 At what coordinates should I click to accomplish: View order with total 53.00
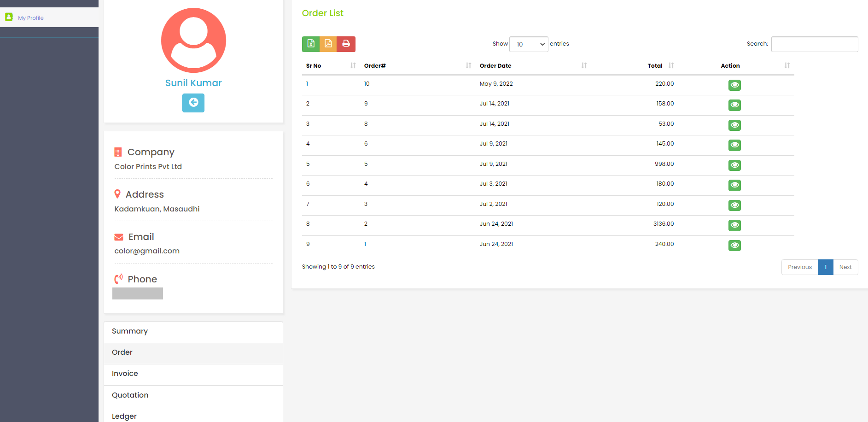(734, 125)
